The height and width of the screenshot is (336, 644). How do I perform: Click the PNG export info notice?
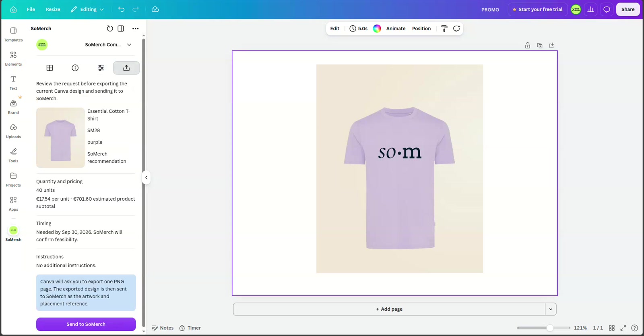tap(86, 292)
